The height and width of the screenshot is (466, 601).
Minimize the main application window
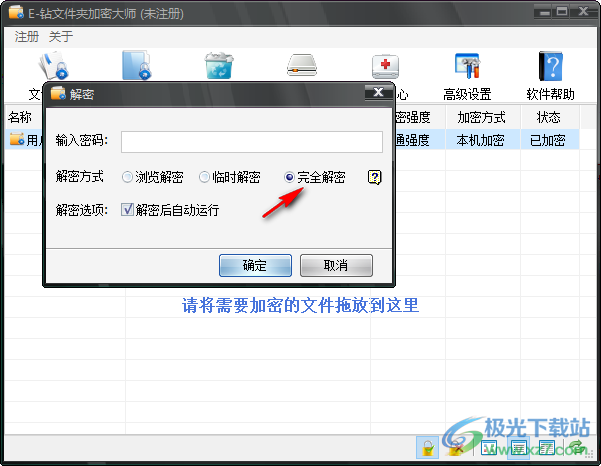[x=543, y=12]
